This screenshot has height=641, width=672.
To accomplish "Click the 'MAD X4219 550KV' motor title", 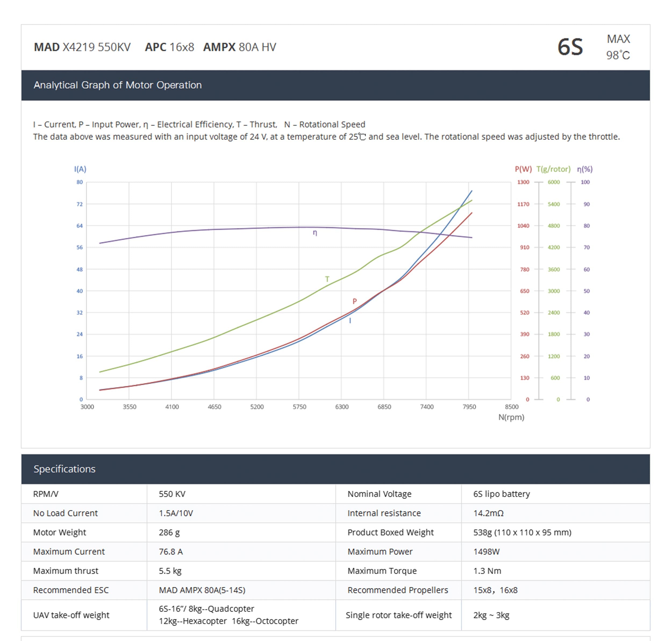I will [x=82, y=47].
